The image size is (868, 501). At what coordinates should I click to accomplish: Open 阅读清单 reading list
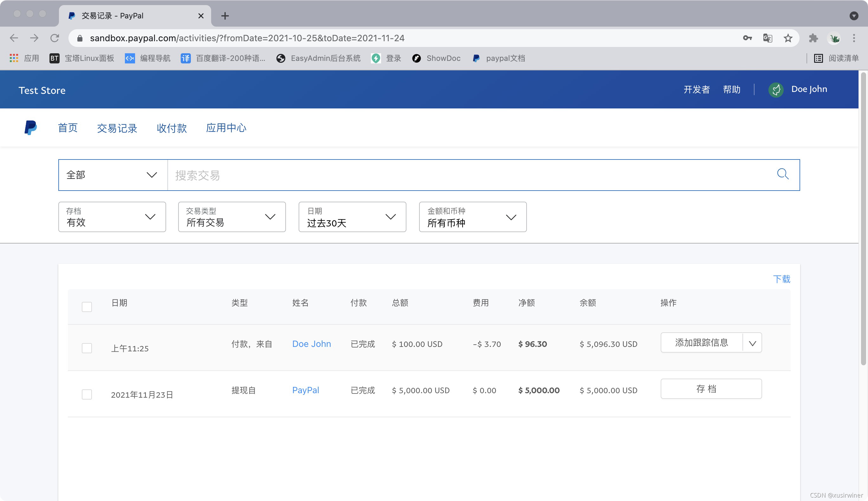coord(836,58)
